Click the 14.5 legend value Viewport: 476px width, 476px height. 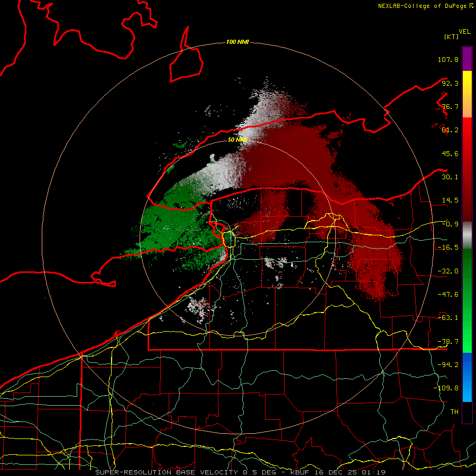click(x=450, y=200)
